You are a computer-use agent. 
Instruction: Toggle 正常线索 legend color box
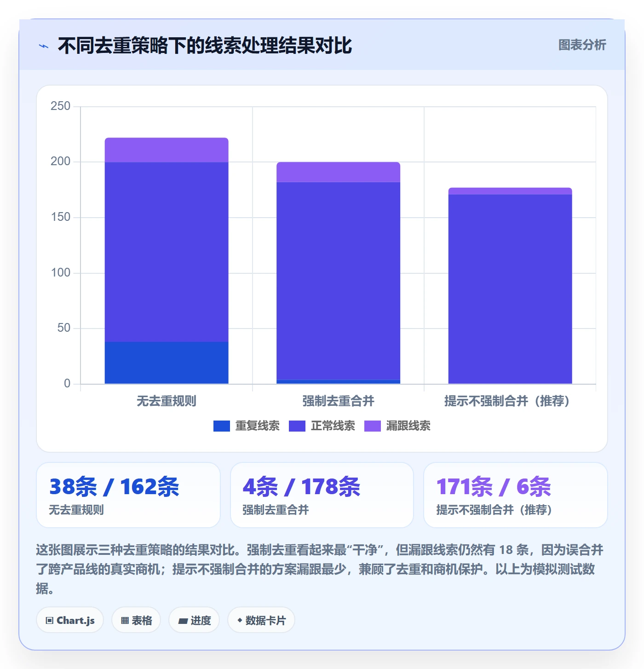[297, 426]
